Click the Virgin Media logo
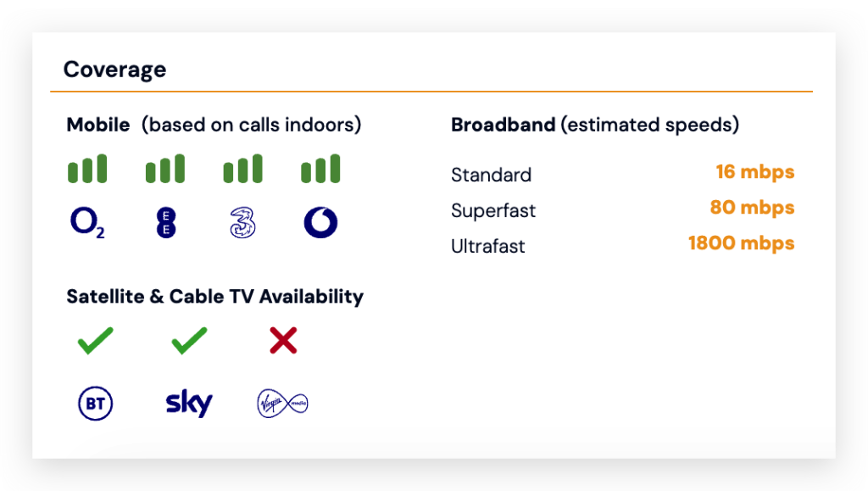This screenshot has width=868, height=491. (x=282, y=403)
